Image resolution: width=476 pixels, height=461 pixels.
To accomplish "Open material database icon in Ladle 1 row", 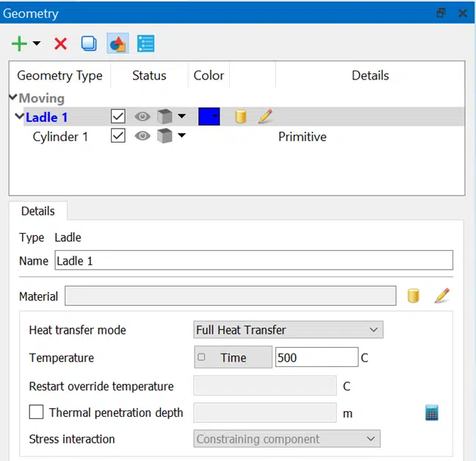I will 240,117.
